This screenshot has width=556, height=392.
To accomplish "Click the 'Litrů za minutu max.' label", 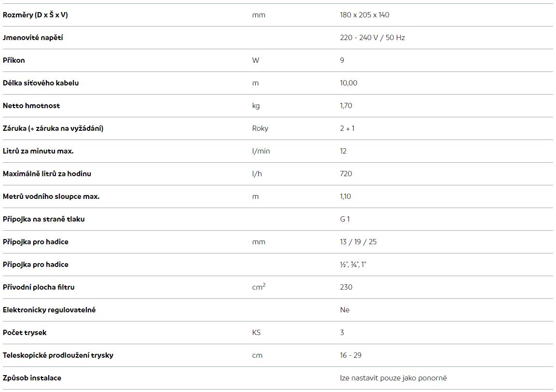I will [38, 151].
